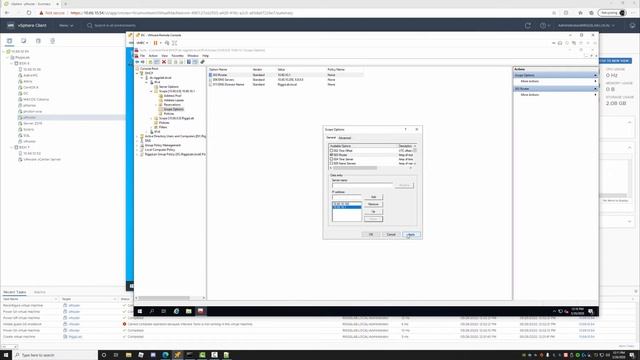Collapse the DHCP node in the console tree
This screenshot has height=360, width=640.
pos(138,73)
